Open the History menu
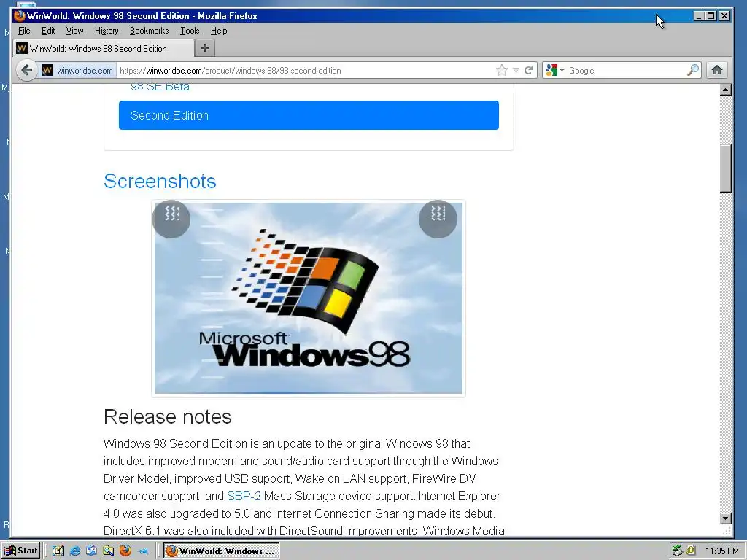The width and height of the screenshot is (747, 560). (x=107, y=31)
